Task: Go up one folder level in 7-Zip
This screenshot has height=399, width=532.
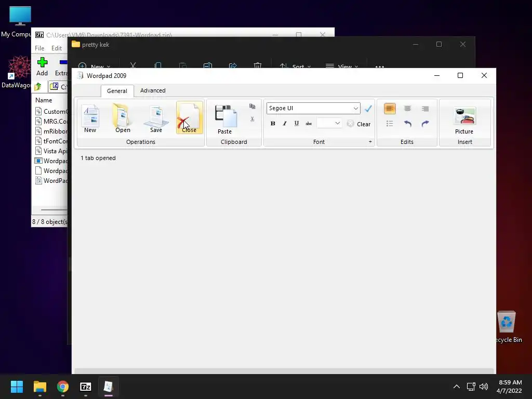Action: [x=38, y=87]
